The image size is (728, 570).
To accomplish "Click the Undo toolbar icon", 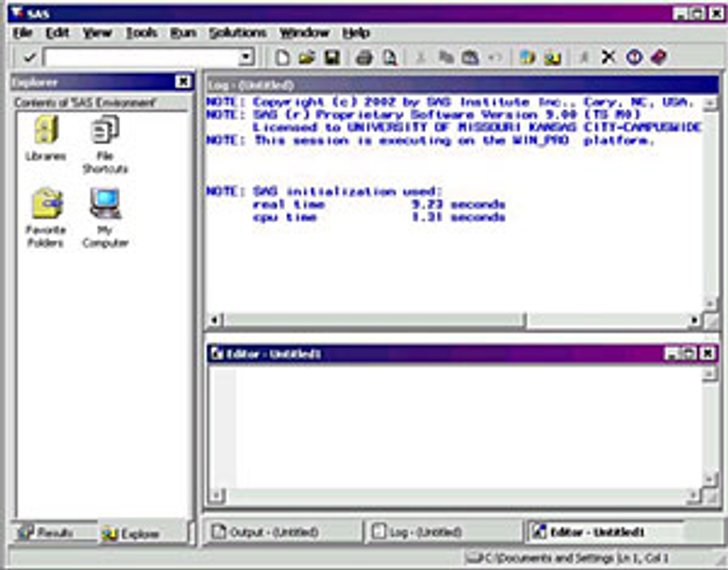I will pos(495,58).
